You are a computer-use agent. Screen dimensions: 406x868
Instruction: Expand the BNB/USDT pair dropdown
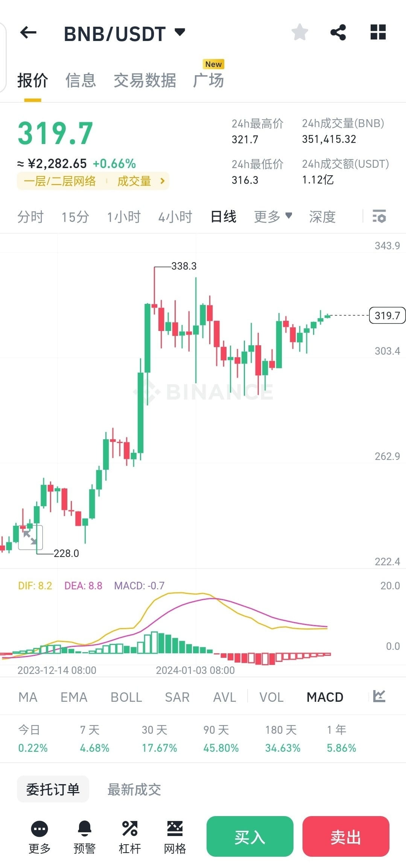tap(180, 32)
